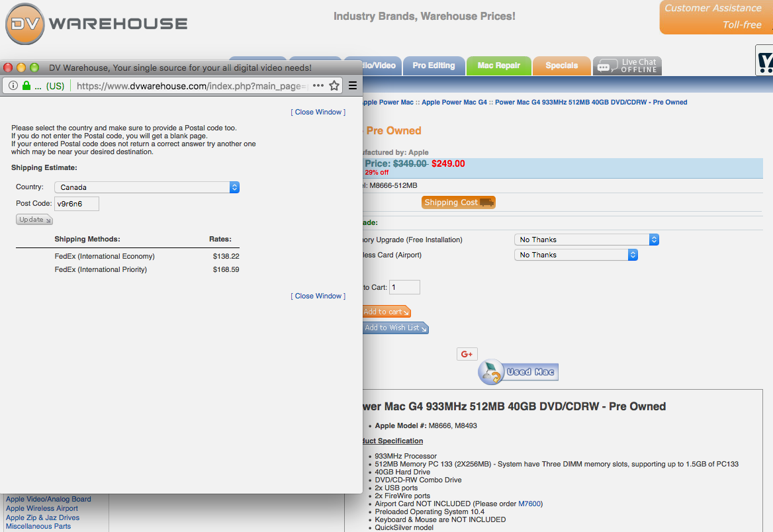This screenshot has height=532, width=773.
Task: Open the Wireless Card Airport dropdown
Action: point(576,255)
